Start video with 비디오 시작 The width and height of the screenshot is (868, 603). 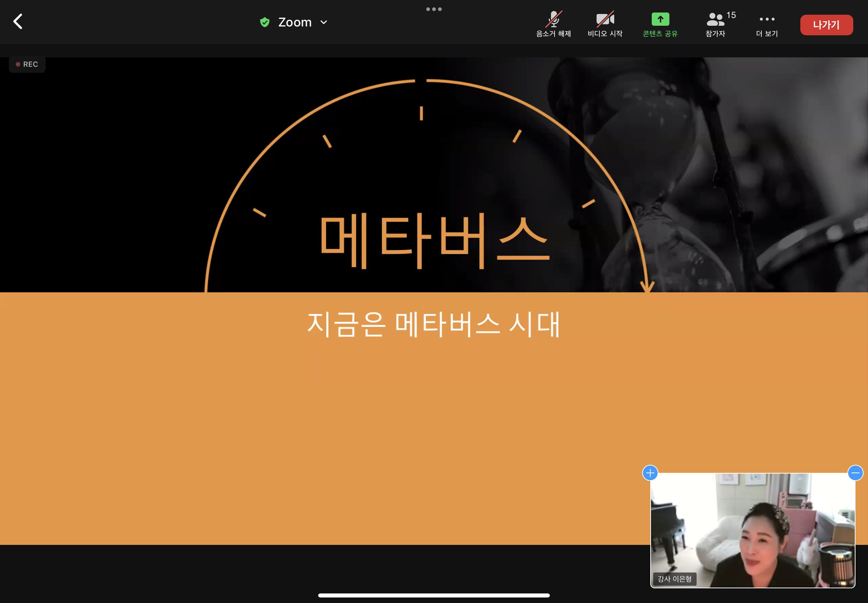tap(605, 25)
